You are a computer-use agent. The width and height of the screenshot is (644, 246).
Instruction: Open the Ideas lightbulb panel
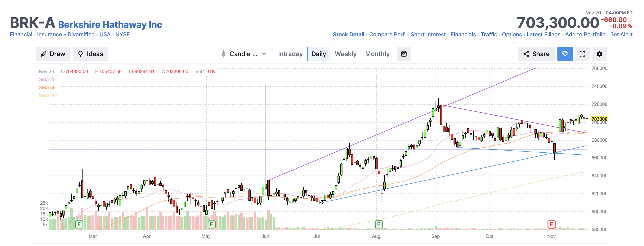point(90,54)
